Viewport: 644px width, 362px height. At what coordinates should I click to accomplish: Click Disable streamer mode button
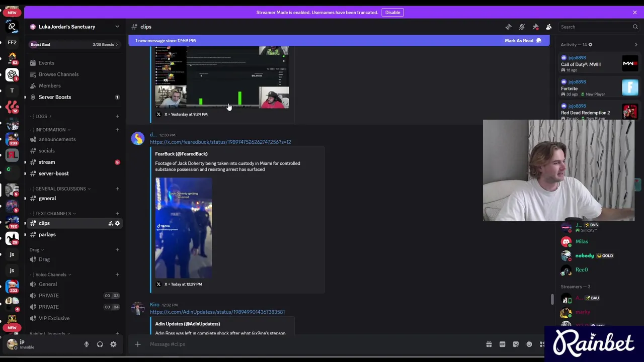click(x=392, y=12)
